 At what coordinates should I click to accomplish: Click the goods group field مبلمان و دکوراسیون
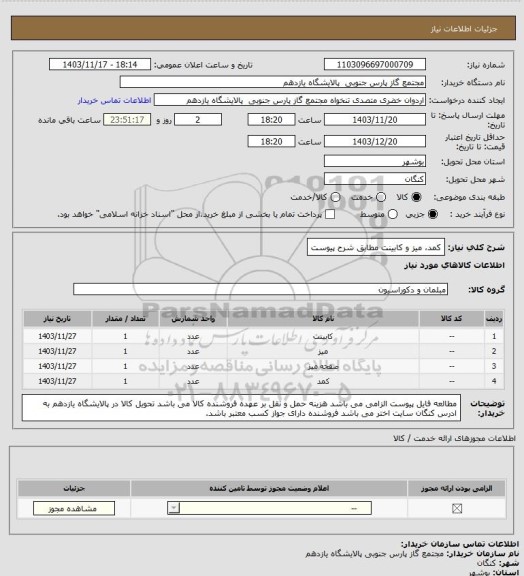point(260,289)
